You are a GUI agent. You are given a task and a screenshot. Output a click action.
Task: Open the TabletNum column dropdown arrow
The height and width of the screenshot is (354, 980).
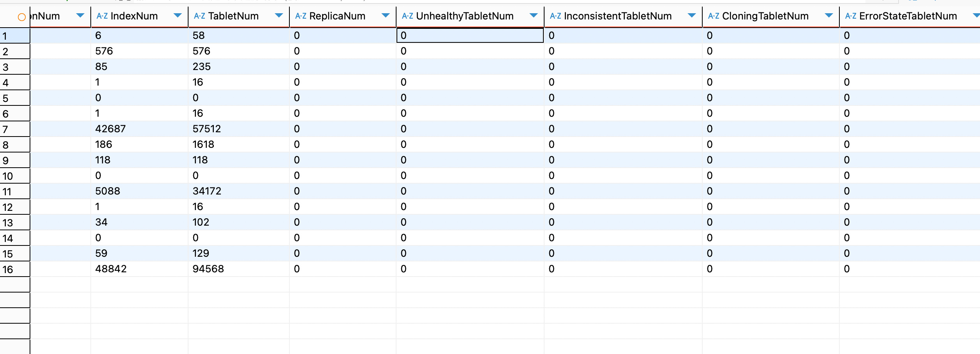tap(279, 16)
